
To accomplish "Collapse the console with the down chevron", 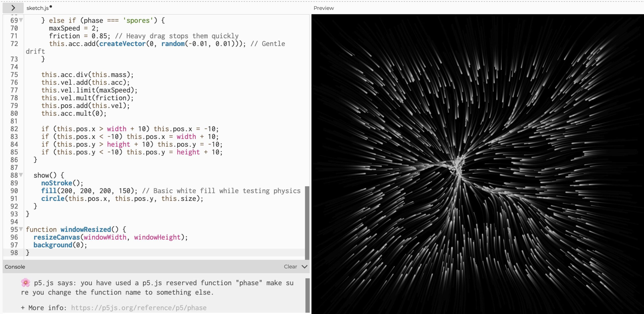I will pyautogui.click(x=304, y=267).
